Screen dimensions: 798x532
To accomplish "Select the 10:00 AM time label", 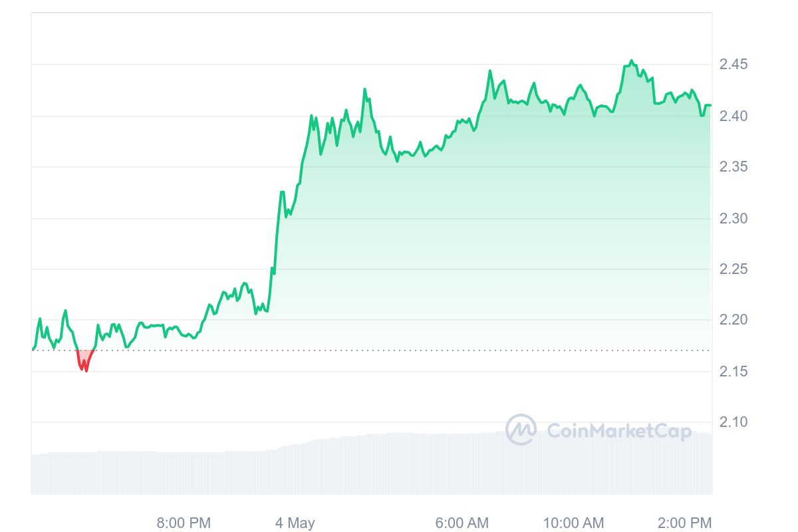I will (573, 523).
